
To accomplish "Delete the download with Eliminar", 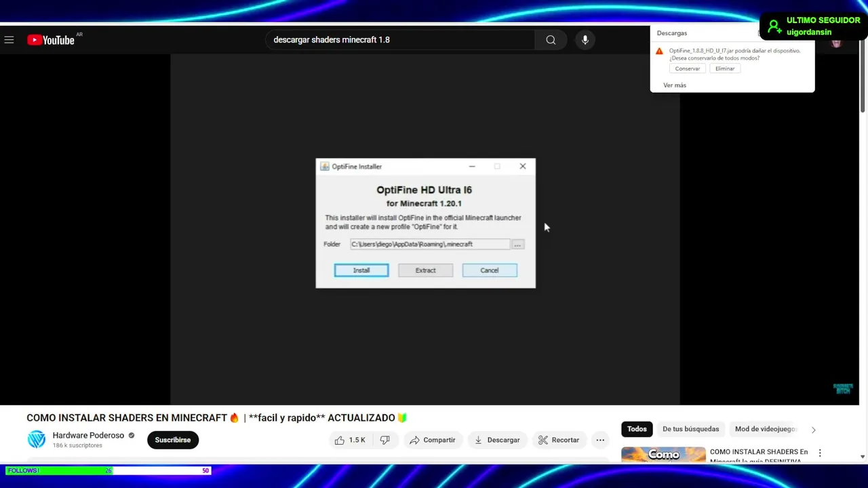I will click(725, 68).
